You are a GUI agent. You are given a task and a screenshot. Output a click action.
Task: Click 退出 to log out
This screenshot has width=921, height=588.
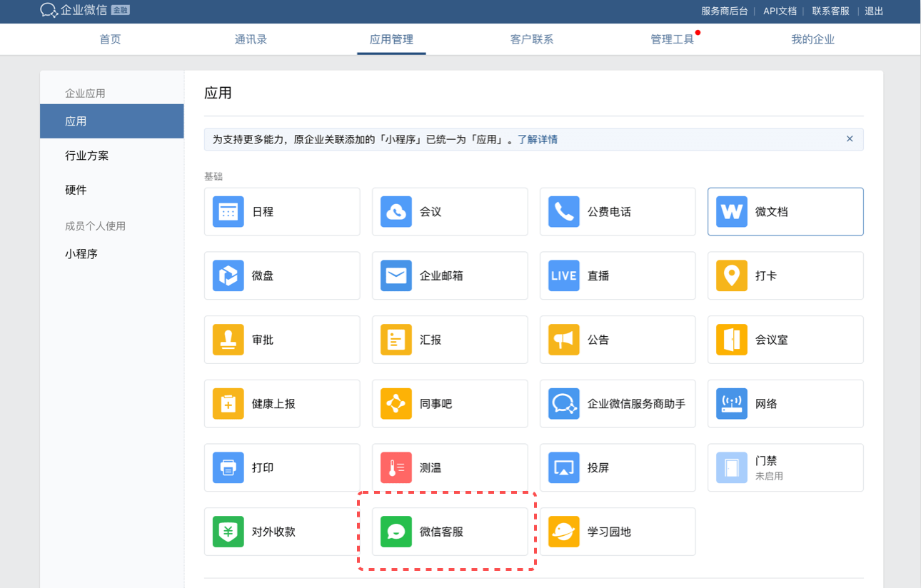(x=874, y=11)
